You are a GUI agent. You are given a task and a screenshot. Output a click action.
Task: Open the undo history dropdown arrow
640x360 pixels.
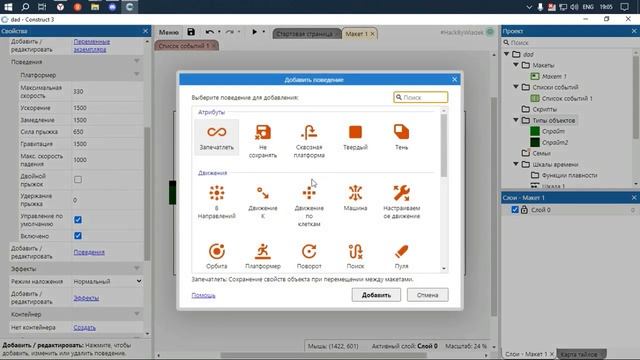pos(219,32)
